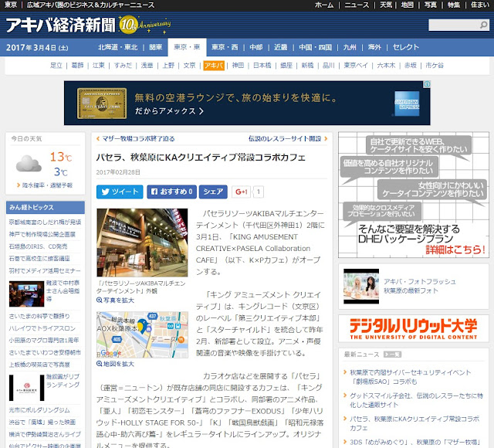Click the 赤坂 area link
Screen dimensions: 494x448
(410, 65)
